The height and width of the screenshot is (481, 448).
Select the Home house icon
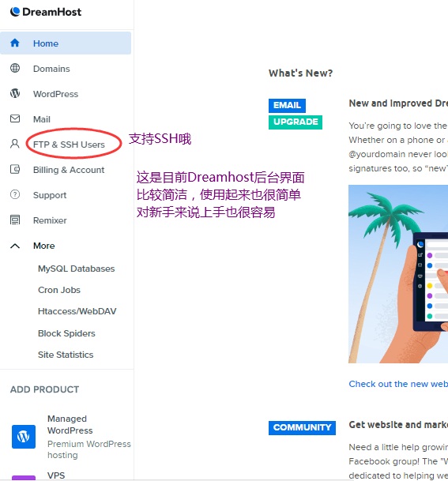click(x=15, y=43)
